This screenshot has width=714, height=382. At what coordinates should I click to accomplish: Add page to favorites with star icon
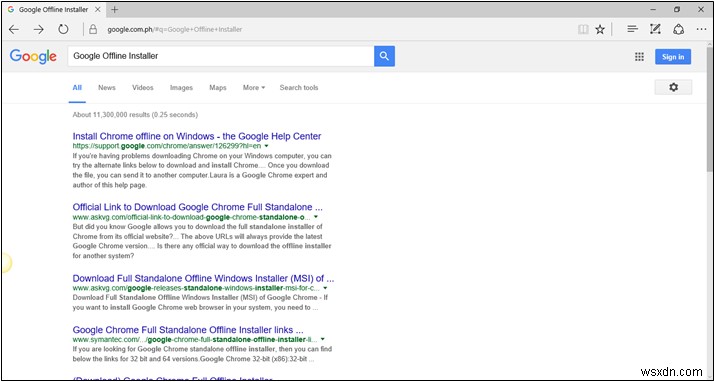pyautogui.click(x=600, y=30)
